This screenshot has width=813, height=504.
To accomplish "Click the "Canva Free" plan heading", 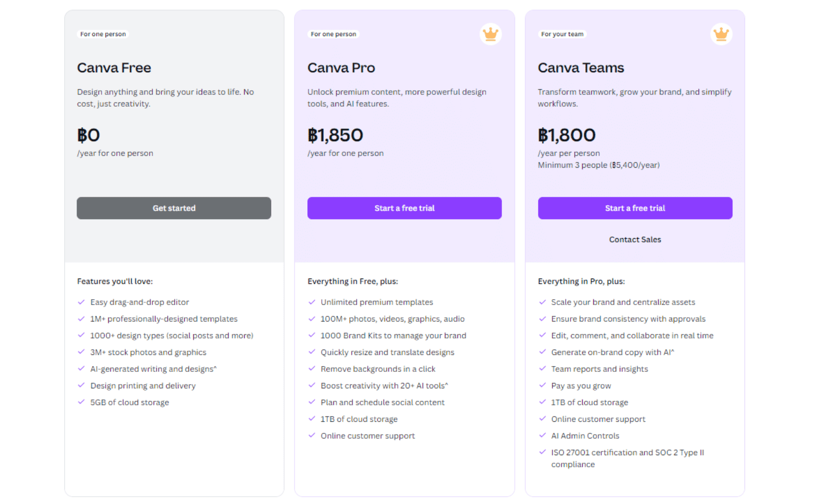I will coord(114,68).
